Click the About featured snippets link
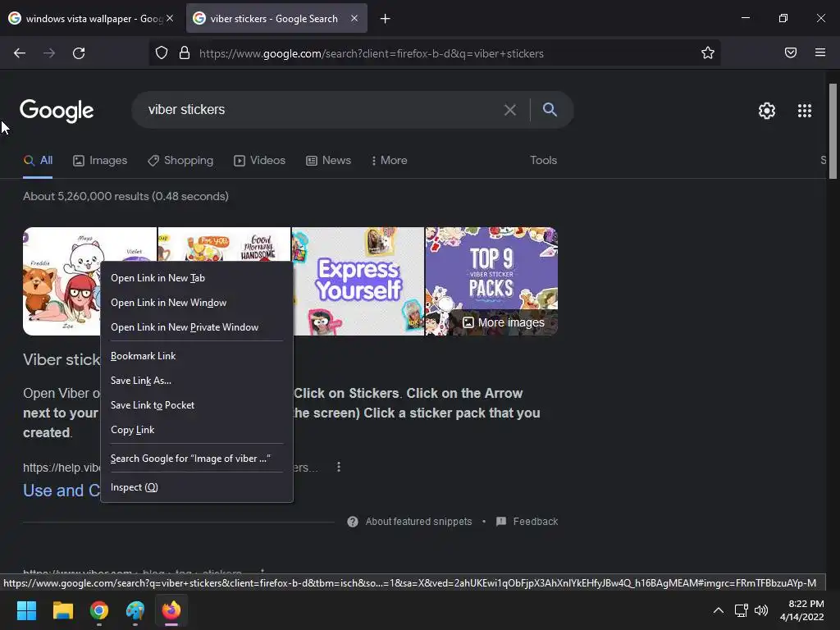The height and width of the screenshot is (630, 840). (x=418, y=521)
